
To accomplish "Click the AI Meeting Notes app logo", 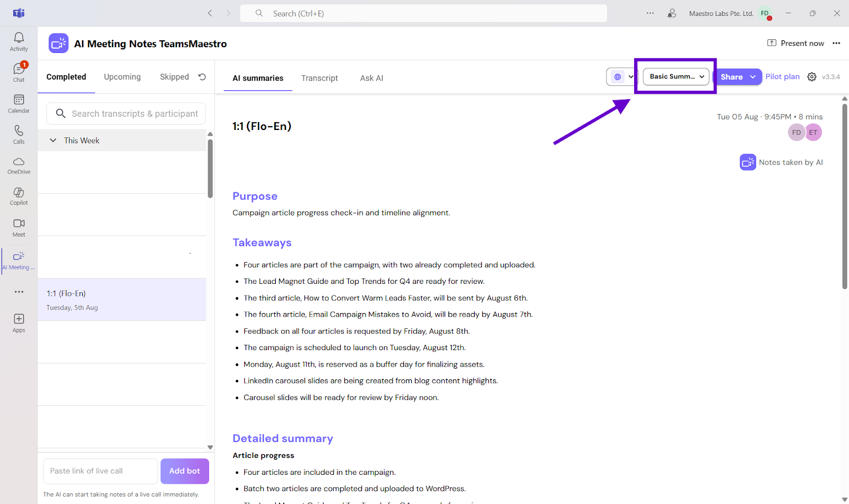I will pos(58,44).
